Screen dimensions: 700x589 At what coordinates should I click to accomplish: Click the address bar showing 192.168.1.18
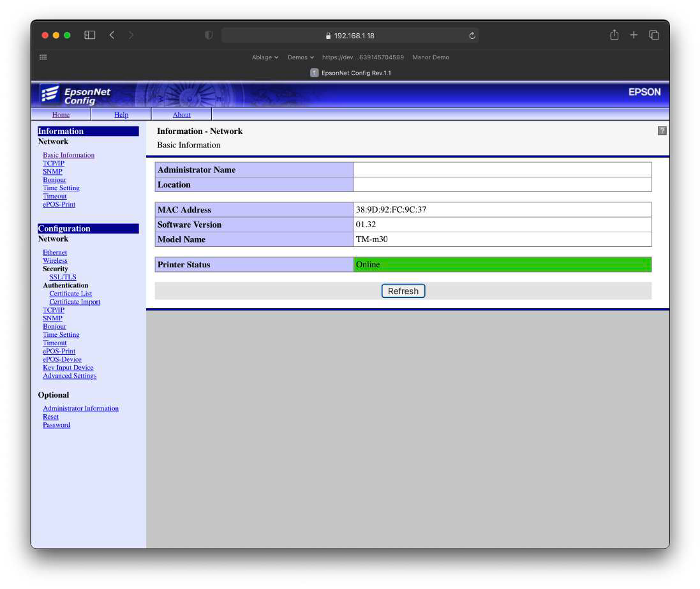click(350, 35)
